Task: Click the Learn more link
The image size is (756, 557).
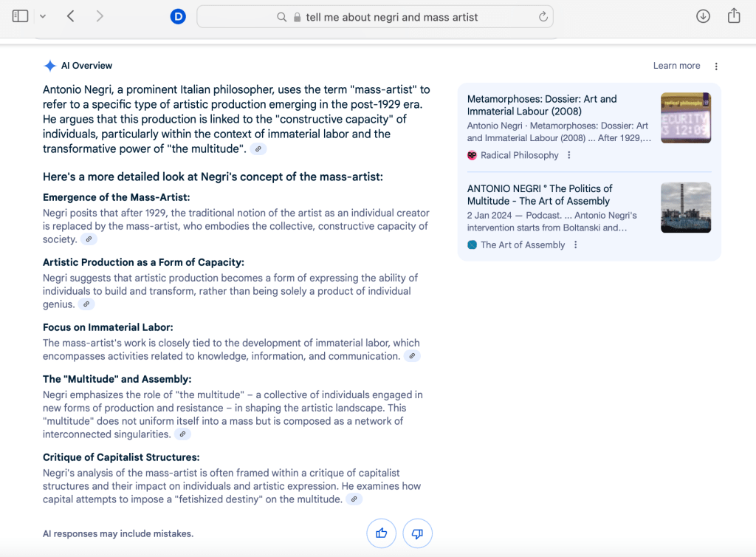Action: coord(676,66)
